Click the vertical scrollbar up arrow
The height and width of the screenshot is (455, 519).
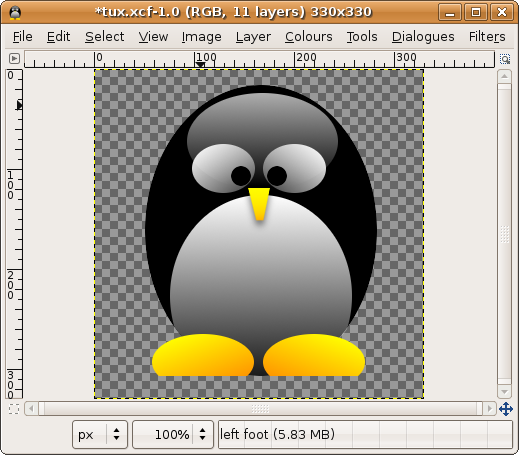504,77
